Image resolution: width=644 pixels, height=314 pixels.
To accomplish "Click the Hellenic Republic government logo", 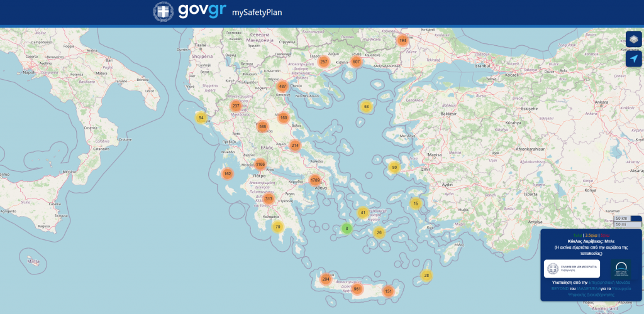I will click(x=572, y=269).
